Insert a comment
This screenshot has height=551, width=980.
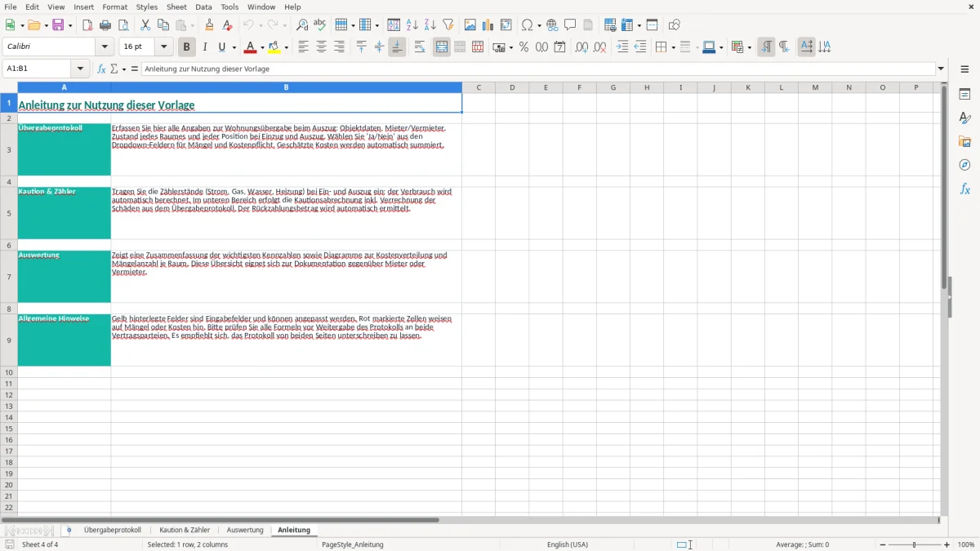[570, 25]
